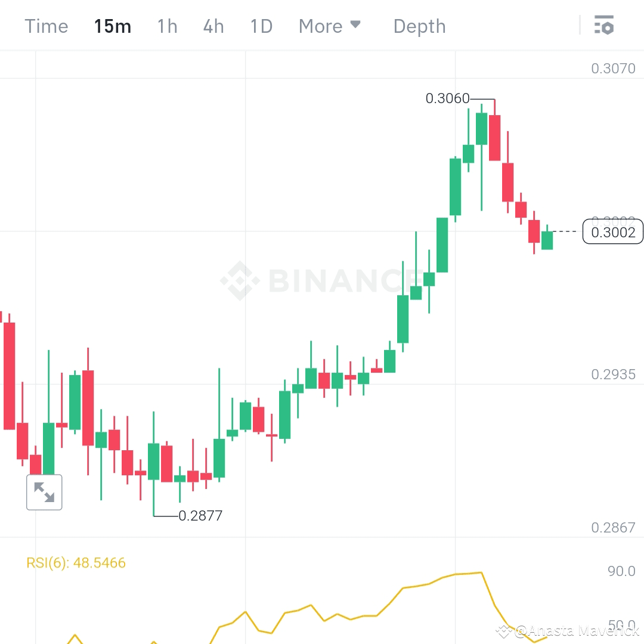
Task: Switch to the 1h timeframe tab
Action: click(x=167, y=26)
